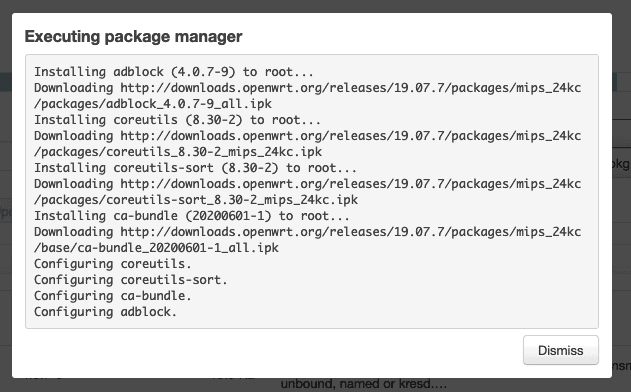Screen dimensions: 631x392
Task: Click the 'Executing package manager' dialog title
Action: point(133,36)
